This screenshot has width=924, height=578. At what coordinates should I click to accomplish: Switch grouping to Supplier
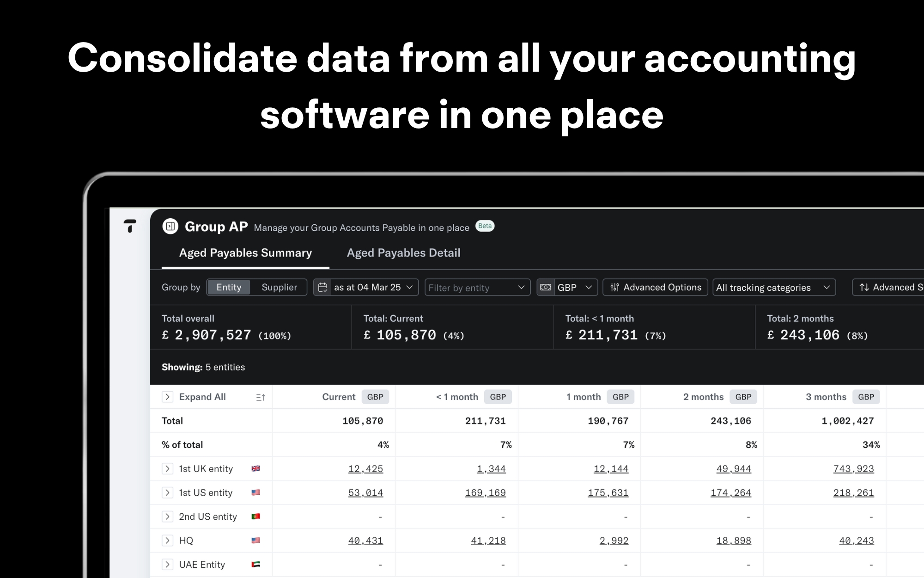(279, 287)
